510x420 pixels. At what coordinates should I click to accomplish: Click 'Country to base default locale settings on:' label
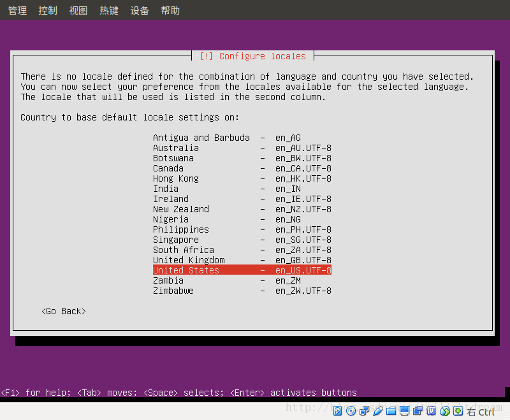point(130,117)
